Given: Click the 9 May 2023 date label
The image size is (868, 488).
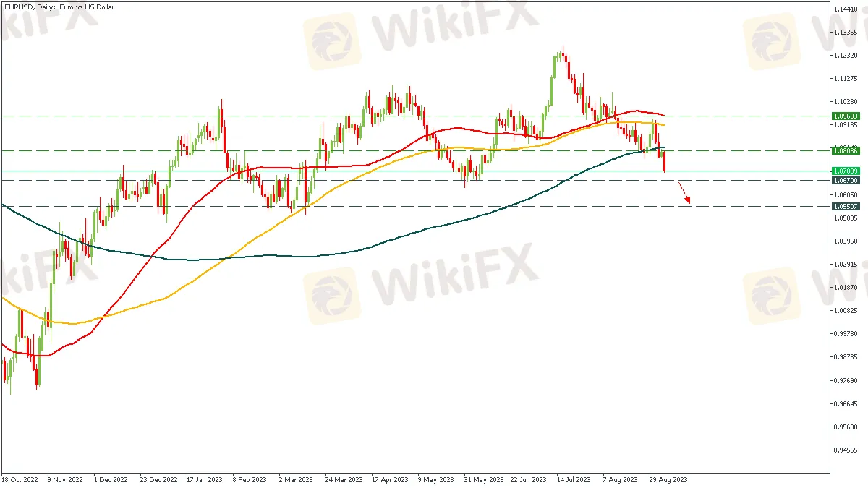Looking at the screenshot, I should coord(436,479).
